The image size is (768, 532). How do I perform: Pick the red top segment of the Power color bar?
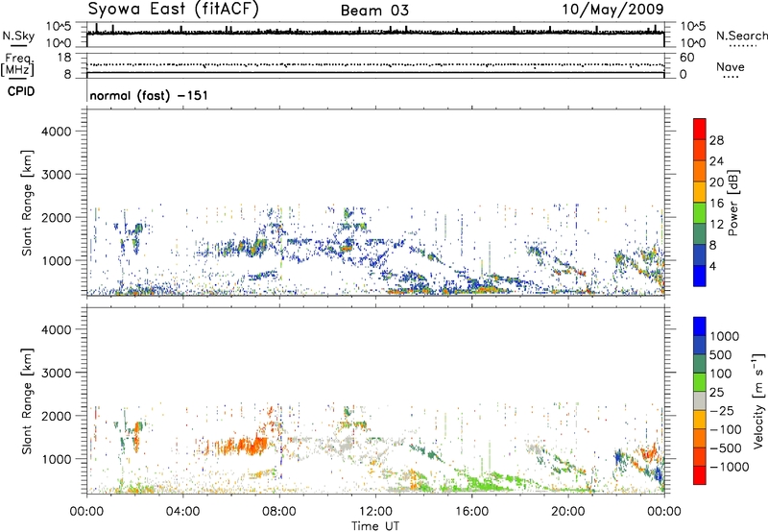click(x=700, y=129)
